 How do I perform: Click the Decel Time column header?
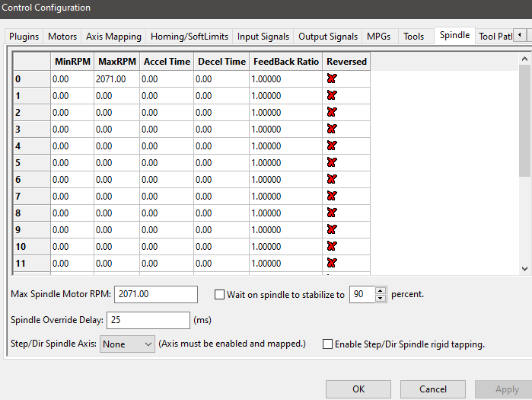(x=221, y=62)
